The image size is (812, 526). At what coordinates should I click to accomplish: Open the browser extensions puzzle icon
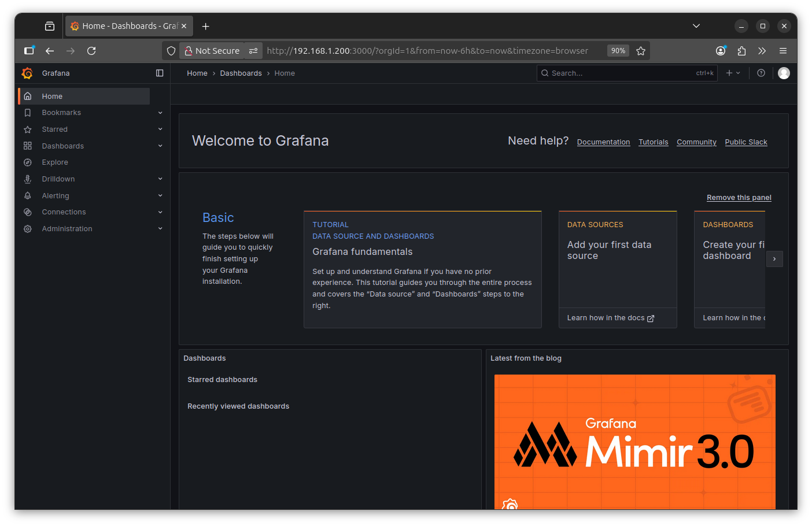(x=741, y=51)
